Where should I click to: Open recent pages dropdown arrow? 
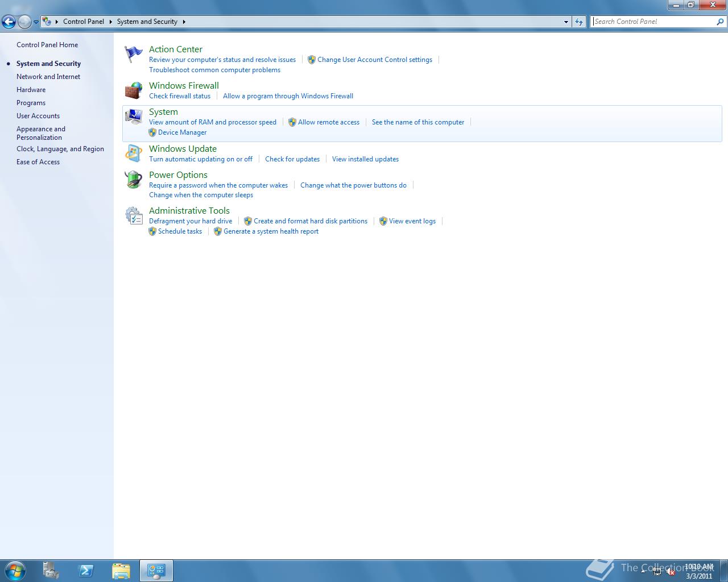(36, 22)
